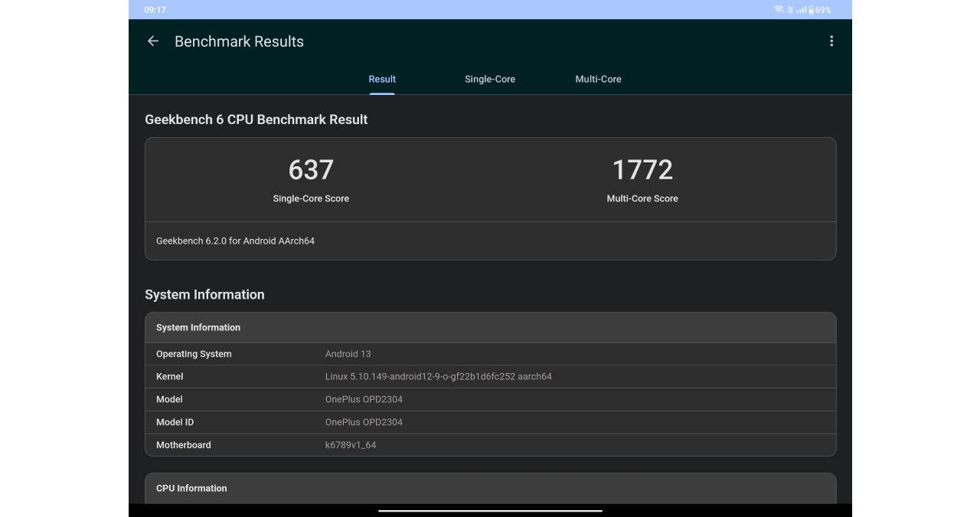Viewport: 980px width, 517px height.
Task: Tap the back arrow icon
Action: pos(153,41)
